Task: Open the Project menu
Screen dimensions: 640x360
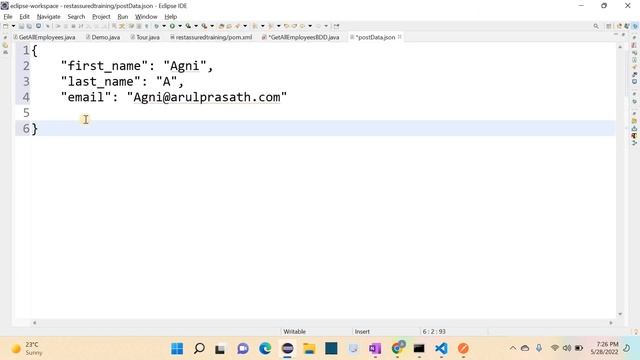Action: click(x=101, y=17)
